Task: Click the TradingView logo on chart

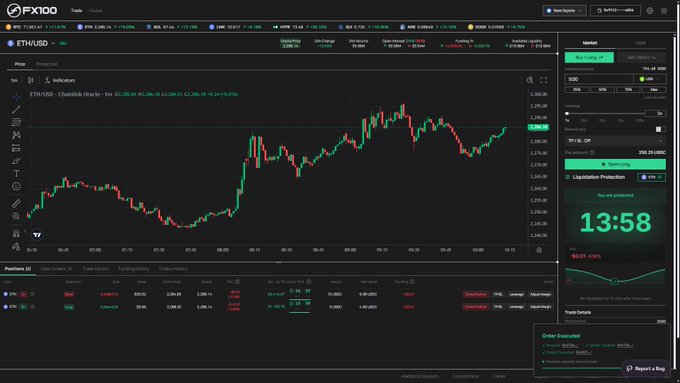Action: (37, 235)
